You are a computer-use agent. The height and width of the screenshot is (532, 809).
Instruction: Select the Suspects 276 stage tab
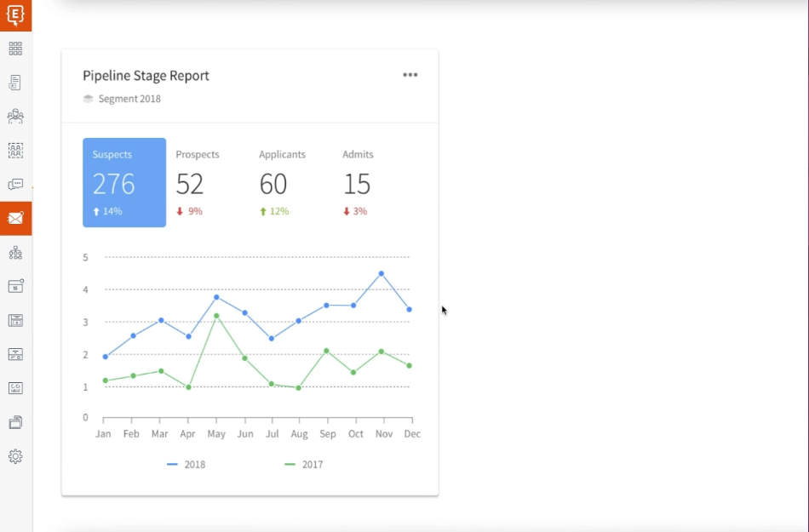(x=124, y=182)
